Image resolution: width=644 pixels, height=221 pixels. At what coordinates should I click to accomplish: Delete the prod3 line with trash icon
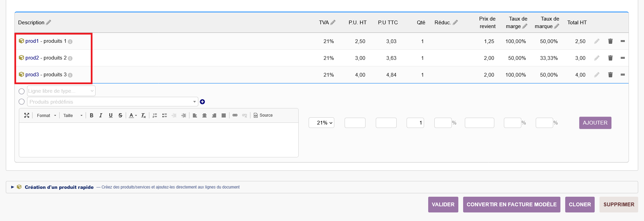tap(610, 75)
